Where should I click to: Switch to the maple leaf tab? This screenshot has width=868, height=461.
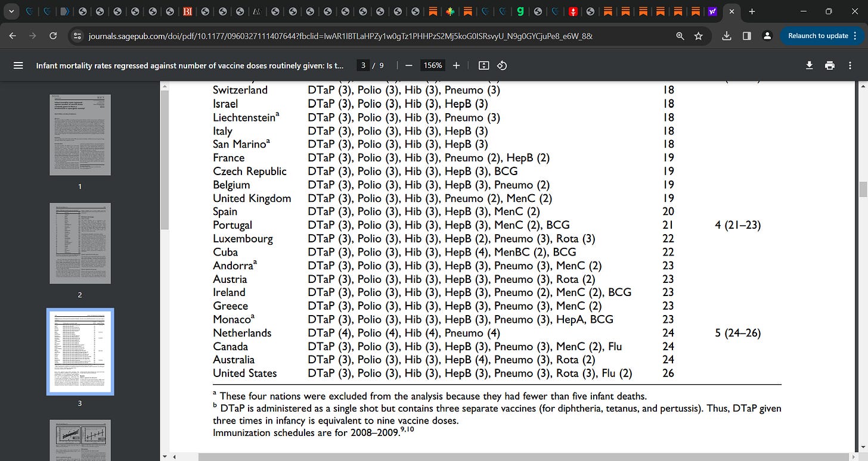click(451, 11)
